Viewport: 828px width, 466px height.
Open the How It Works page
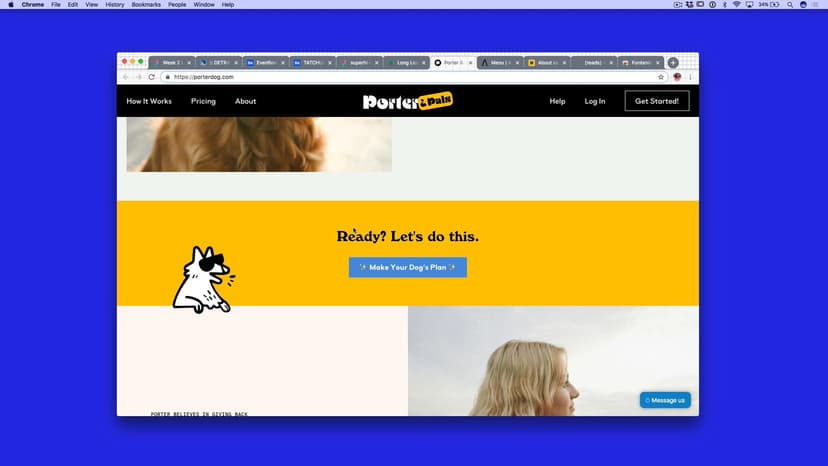pos(149,101)
